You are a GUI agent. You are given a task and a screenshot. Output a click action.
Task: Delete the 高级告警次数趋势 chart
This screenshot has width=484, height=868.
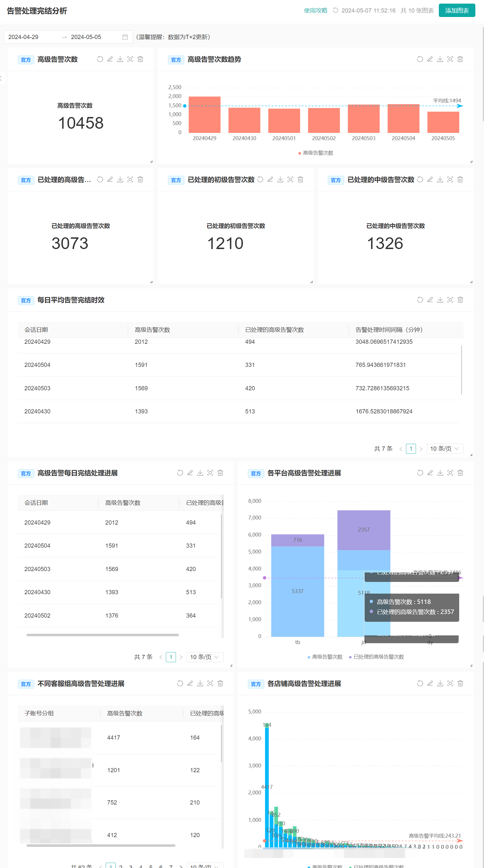point(460,59)
